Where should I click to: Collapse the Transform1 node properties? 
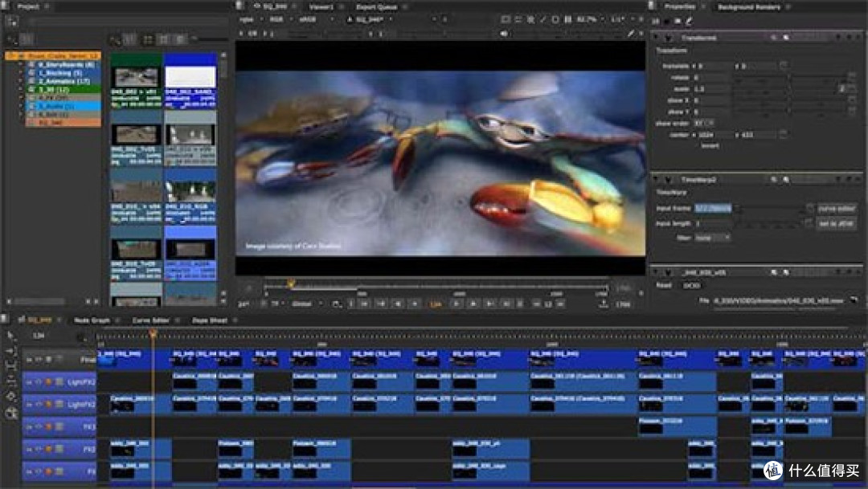[657, 38]
